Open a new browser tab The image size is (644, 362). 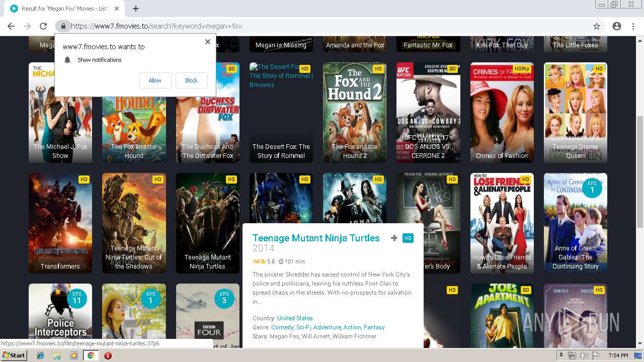pyautogui.click(x=136, y=9)
